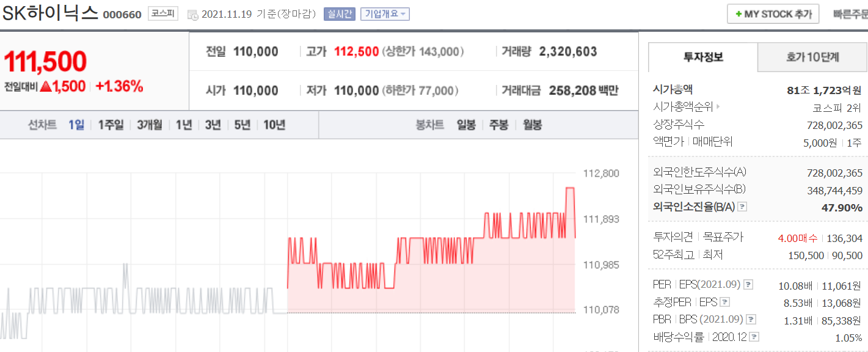
Task: Click the 하한가 77,000 limit text
Action: tap(420, 91)
